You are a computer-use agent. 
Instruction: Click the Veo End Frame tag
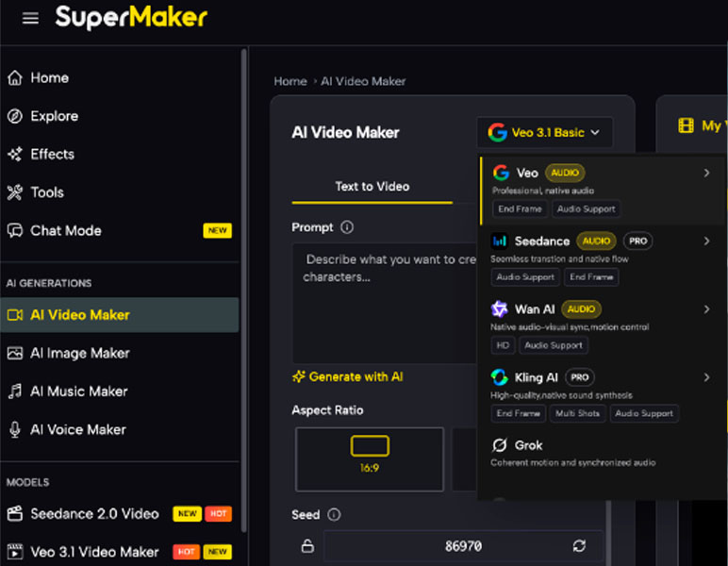(520, 208)
